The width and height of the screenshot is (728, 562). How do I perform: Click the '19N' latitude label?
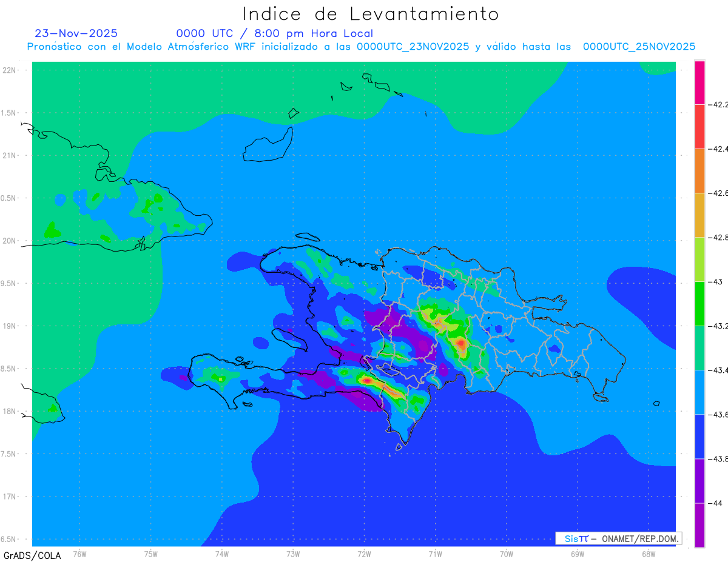click(10, 326)
